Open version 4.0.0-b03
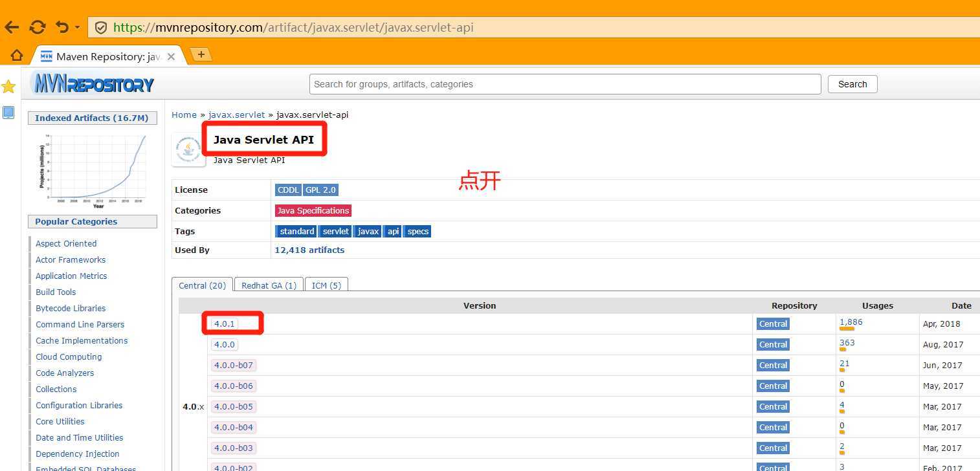Screen dimensions: 980x471 point(233,448)
